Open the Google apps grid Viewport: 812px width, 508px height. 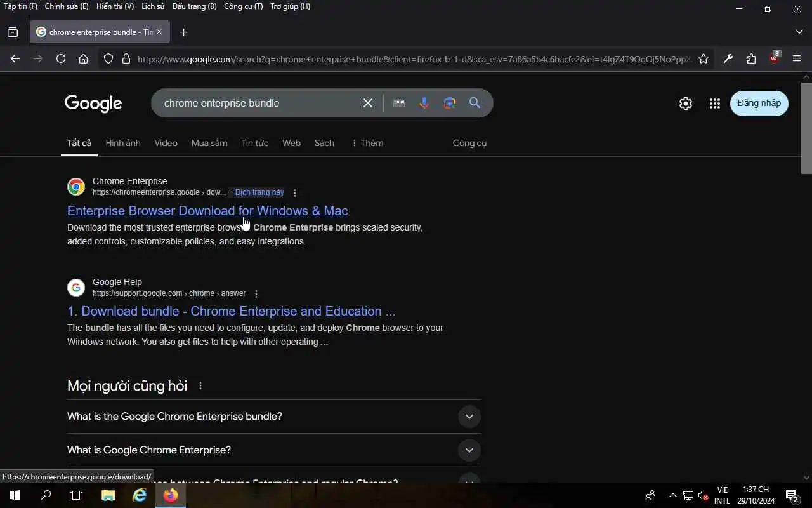715,104
